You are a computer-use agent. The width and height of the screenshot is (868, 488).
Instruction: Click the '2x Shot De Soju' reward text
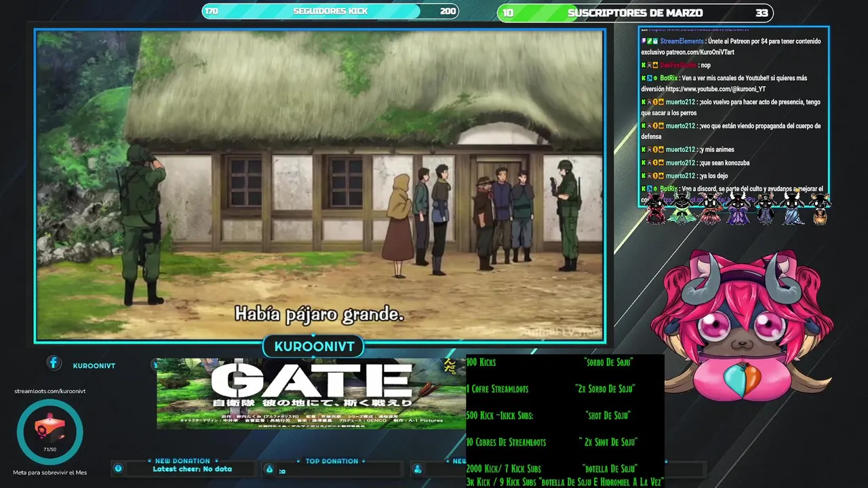[608, 442]
